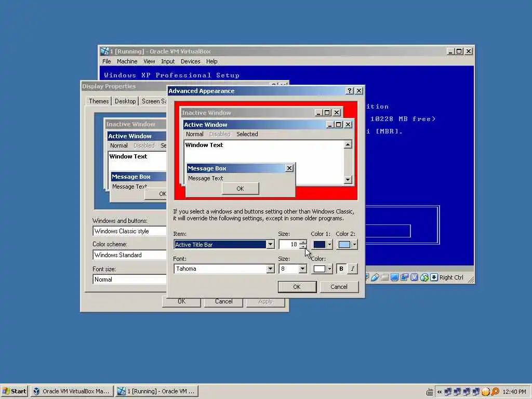Increase item Size with the spinner up arrow

(x=303, y=242)
